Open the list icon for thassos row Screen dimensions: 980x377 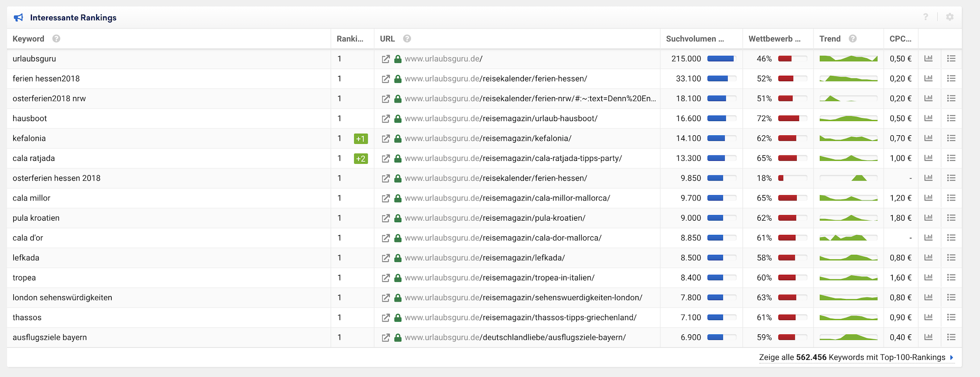click(951, 317)
